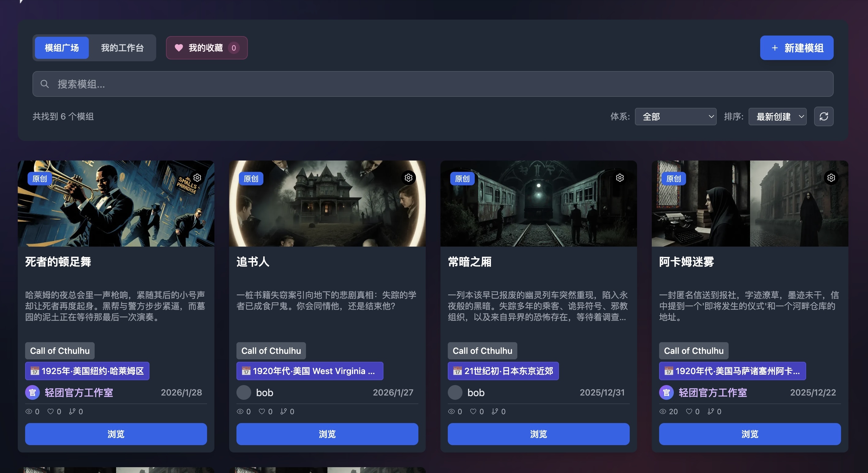Open 我的收藏 favorites filter

pyautogui.click(x=206, y=48)
